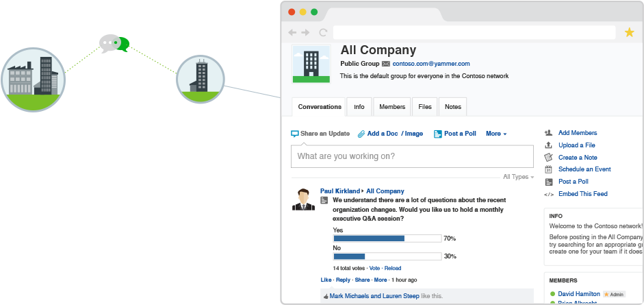Click the factory buildings circle illustration
This screenshot has height=305, width=644.
(x=33, y=80)
